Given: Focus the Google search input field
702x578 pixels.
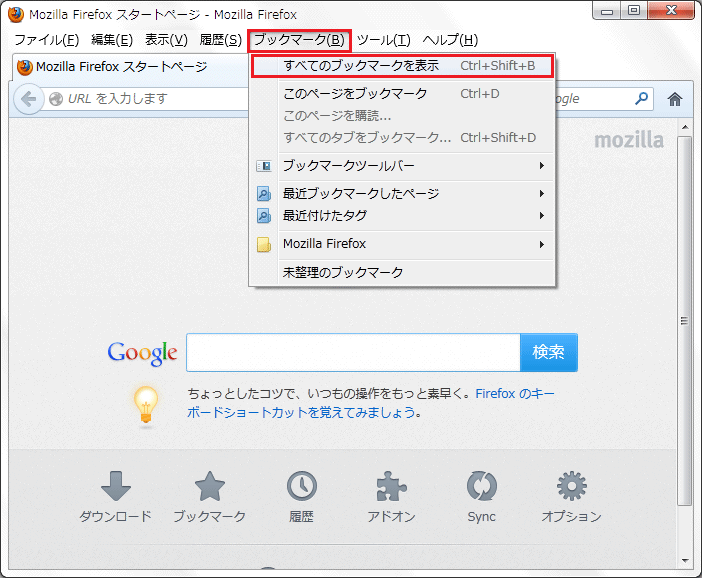Looking at the screenshot, I should (353, 352).
